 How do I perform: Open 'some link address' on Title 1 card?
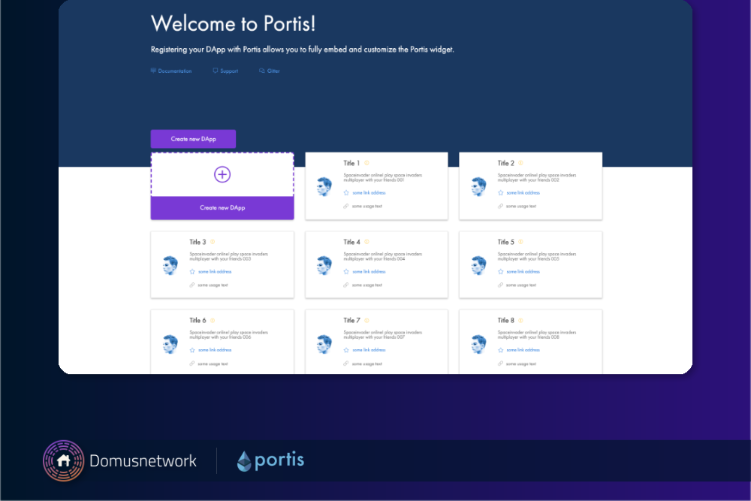369,193
